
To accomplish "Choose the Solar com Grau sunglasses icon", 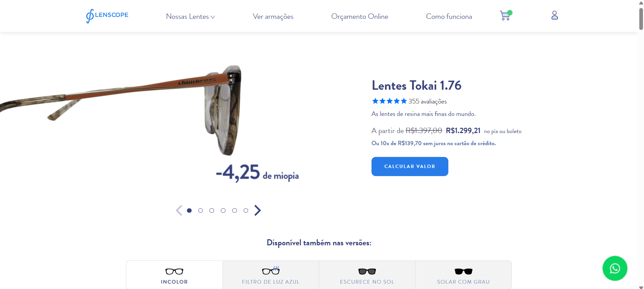I will pyautogui.click(x=463, y=271).
